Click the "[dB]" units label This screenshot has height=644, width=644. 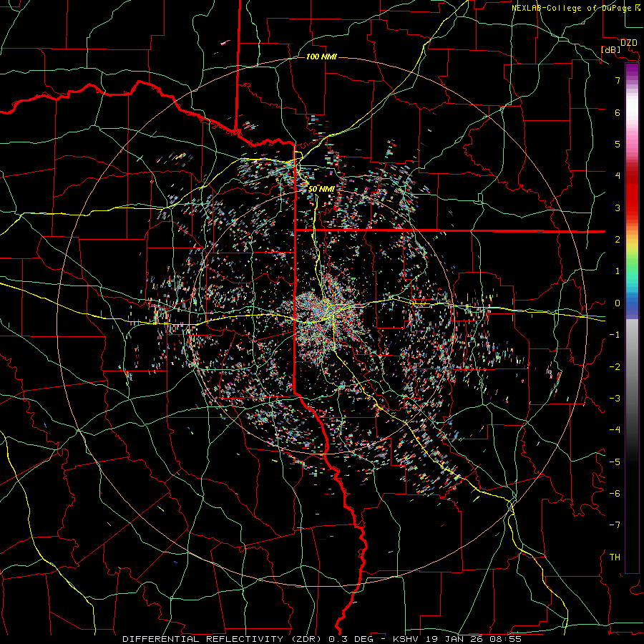pyautogui.click(x=611, y=49)
